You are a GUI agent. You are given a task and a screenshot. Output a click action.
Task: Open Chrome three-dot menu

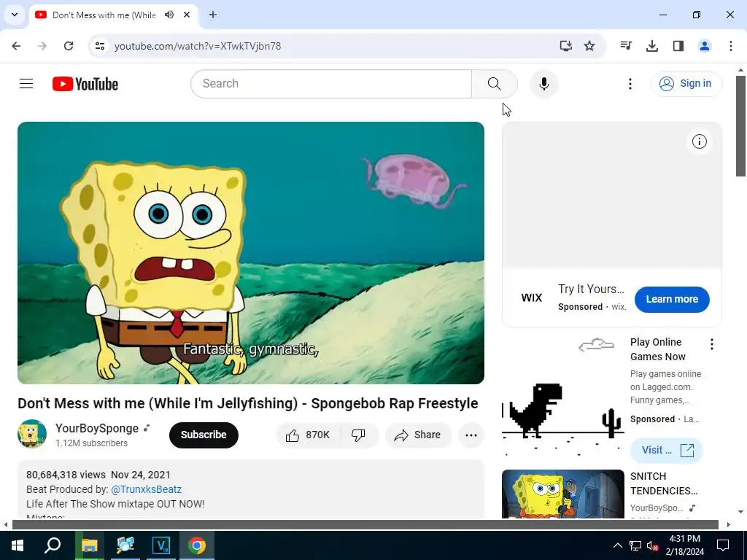730,46
